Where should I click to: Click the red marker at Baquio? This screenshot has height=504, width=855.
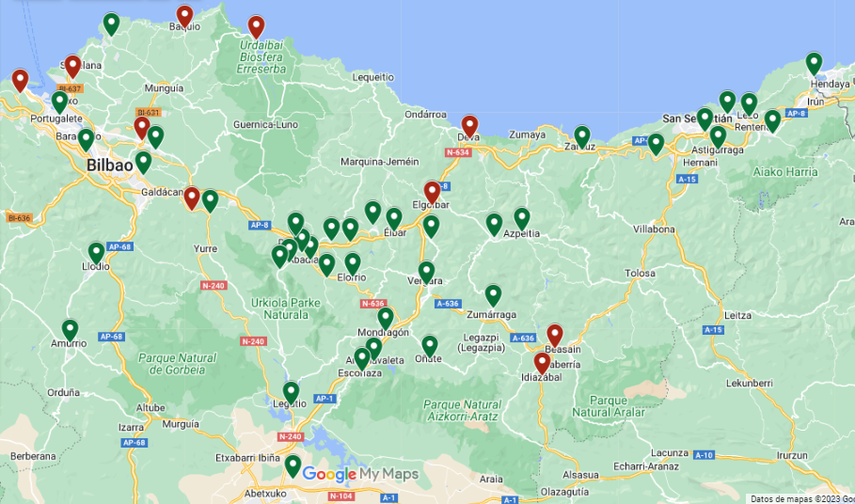[184, 16]
